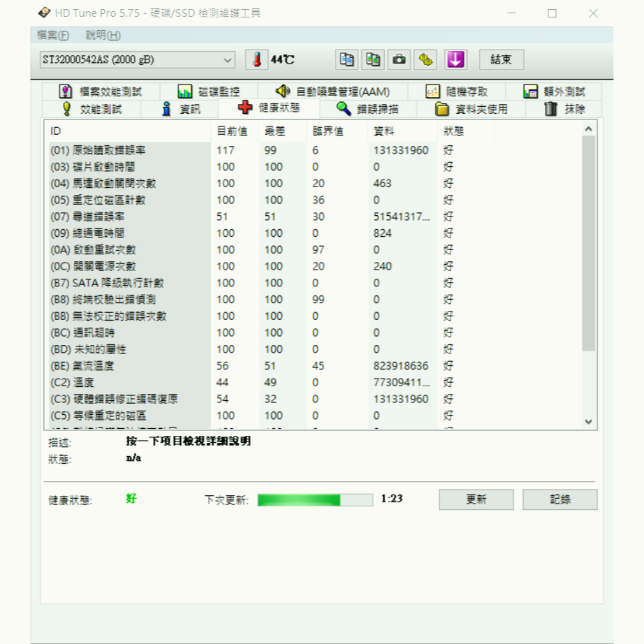Click the camera screenshot capture icon
This screenshot has height=644, width=644.
pyautogui.click(x=399, y=60)
